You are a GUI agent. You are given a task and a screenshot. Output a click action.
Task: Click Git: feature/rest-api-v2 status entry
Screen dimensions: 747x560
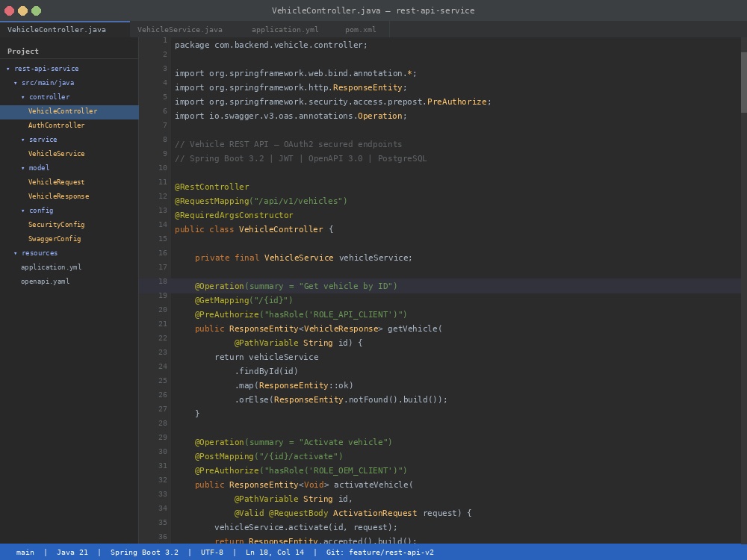coord(380,553)
